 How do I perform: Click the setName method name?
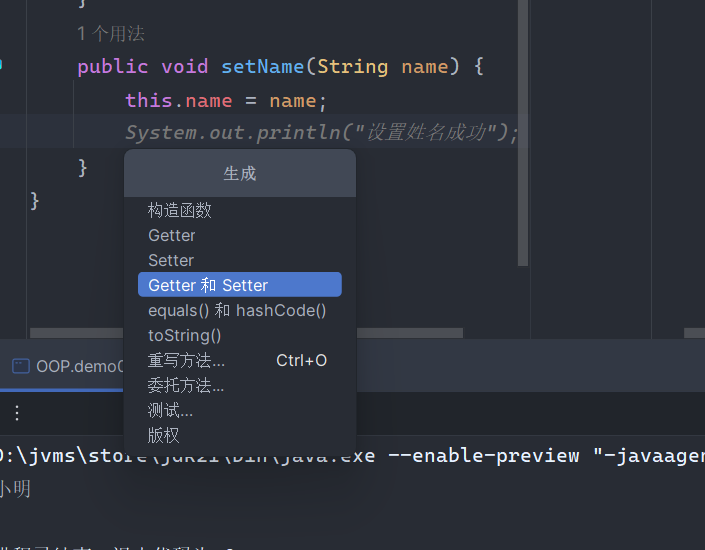pos(262,67)
